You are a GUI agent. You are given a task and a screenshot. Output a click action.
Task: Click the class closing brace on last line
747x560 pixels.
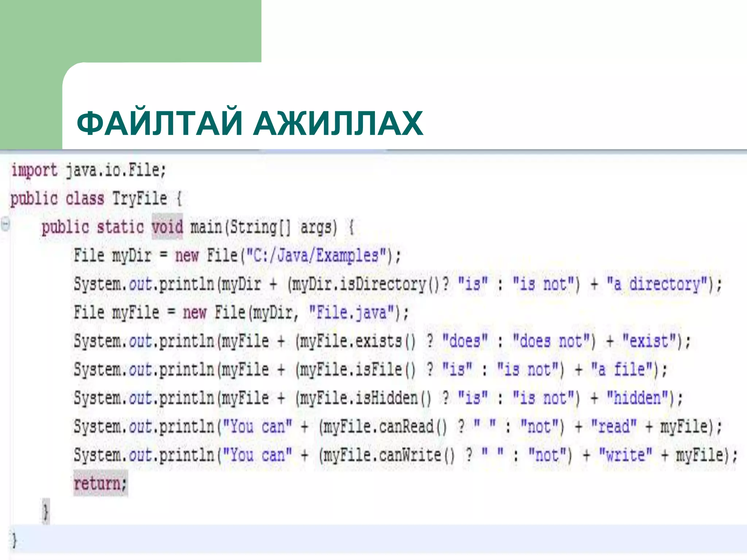click(14, 540)
